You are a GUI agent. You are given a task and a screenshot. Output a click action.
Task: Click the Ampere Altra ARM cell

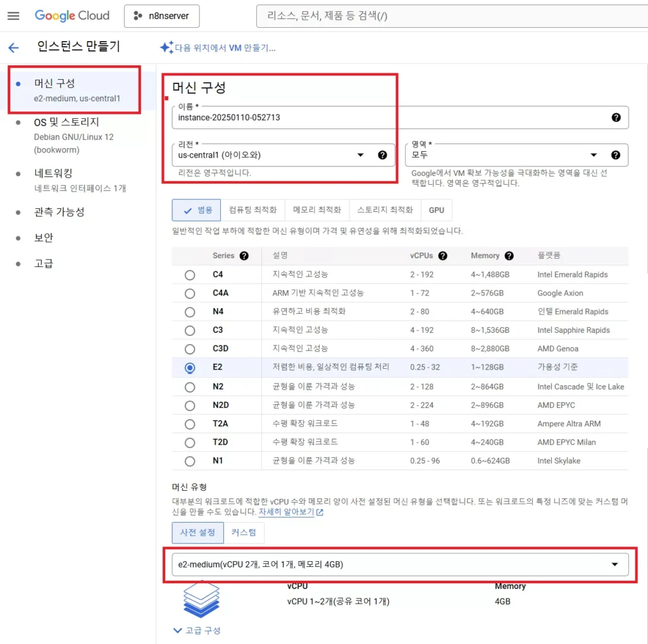569,424
